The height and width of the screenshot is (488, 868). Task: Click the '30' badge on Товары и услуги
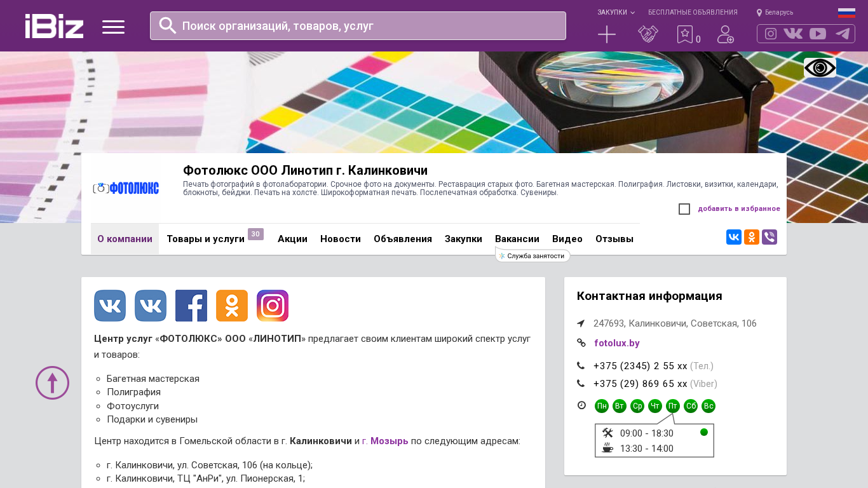click(x=255, y=234)
